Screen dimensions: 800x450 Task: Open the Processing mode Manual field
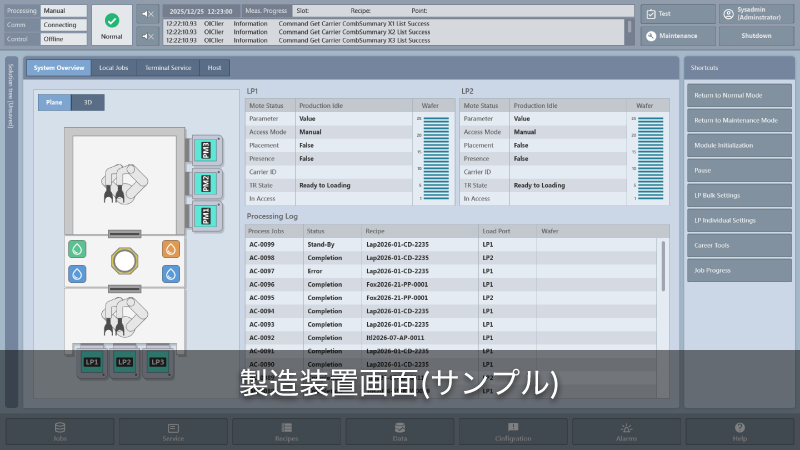[x=63, y=11]
